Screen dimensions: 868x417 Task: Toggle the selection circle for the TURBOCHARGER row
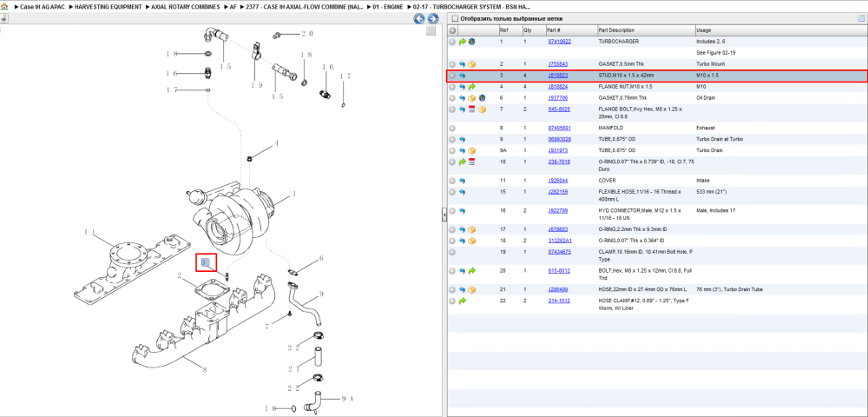[452, 42]
